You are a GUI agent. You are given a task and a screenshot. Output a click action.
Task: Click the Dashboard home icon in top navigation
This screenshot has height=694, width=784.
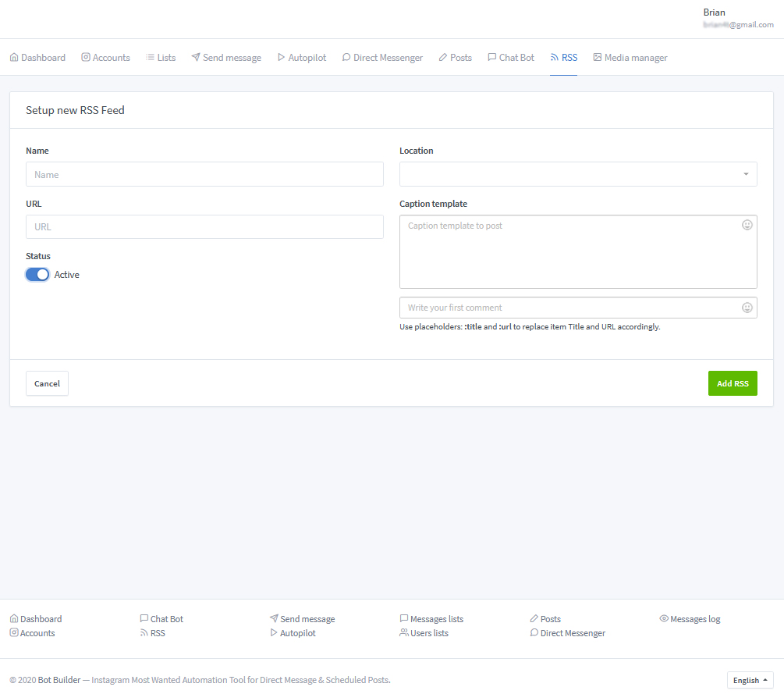point(14,58)
